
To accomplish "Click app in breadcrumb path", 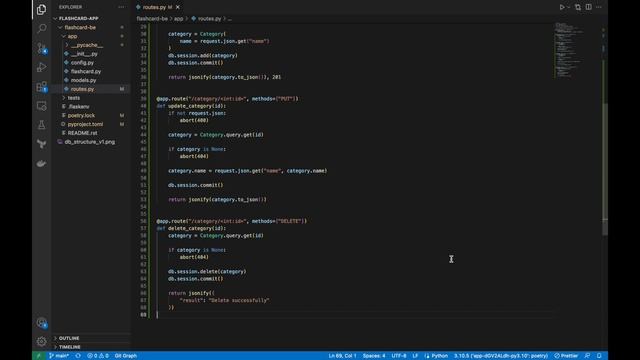I will pyautogui.click(x=178, y=19).
